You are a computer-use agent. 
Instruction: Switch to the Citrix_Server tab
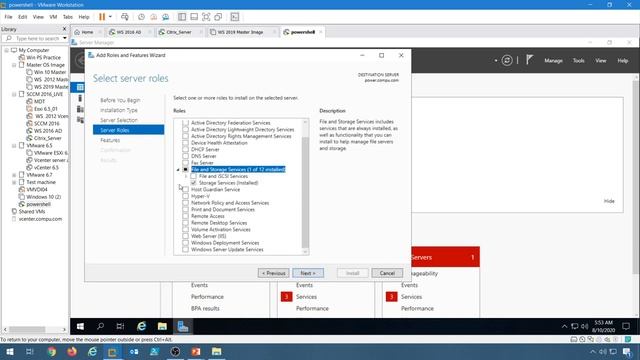point(179,32)
